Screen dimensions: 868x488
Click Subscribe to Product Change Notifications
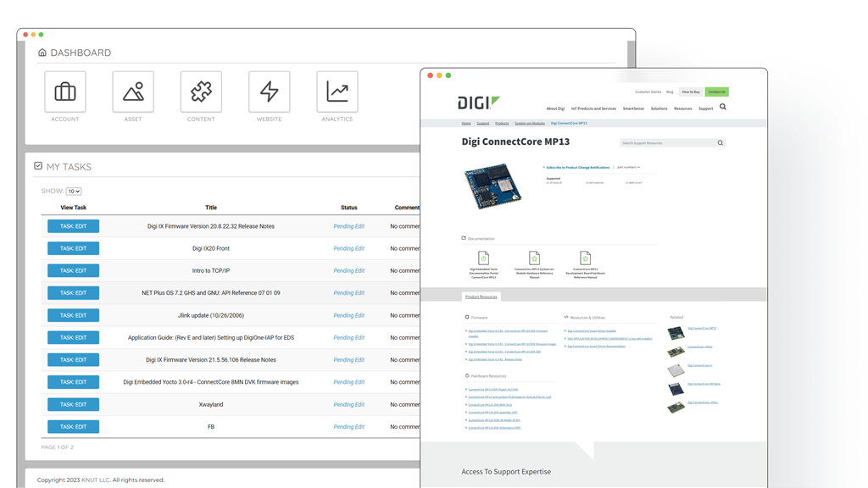click(x=577, y=167)
